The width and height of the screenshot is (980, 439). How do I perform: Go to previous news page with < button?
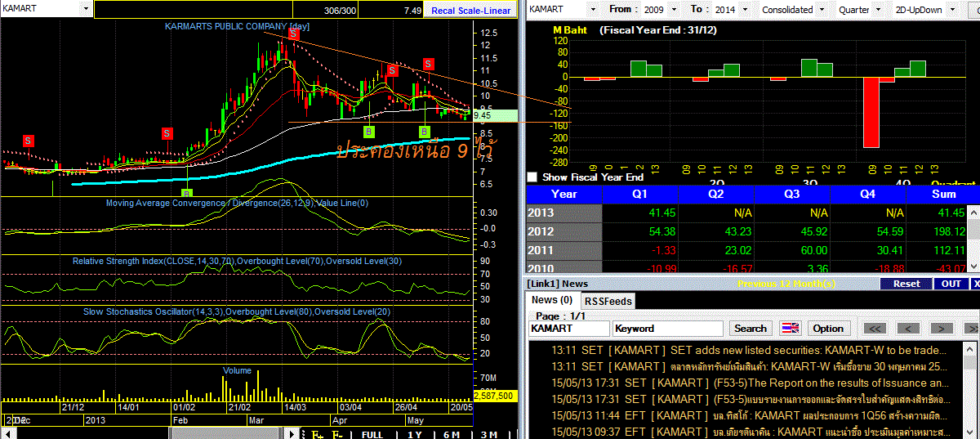(908, 328)
